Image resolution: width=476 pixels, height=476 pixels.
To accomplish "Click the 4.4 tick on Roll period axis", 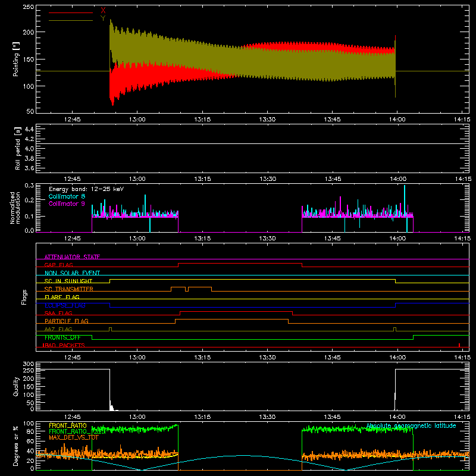I will pos(29,129).
